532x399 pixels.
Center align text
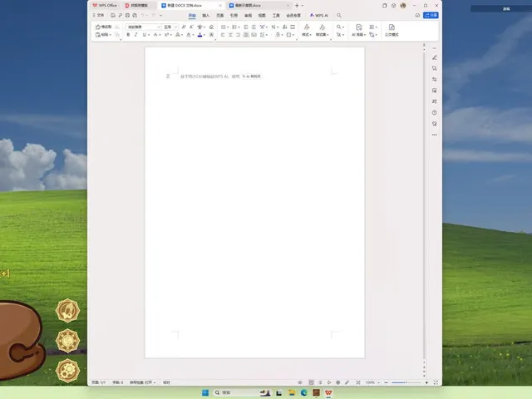230,35
